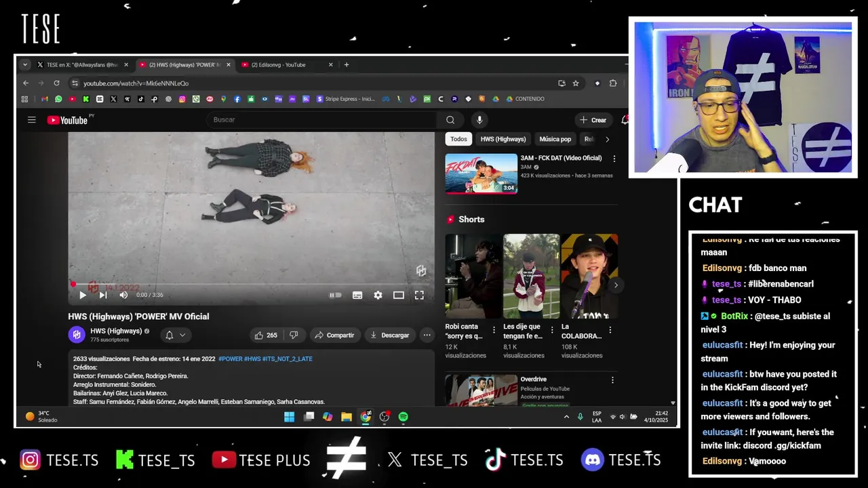The image size is (868, 488).
Task: Select the HWS (Highways) filter chip
Action: click(503, 139)
